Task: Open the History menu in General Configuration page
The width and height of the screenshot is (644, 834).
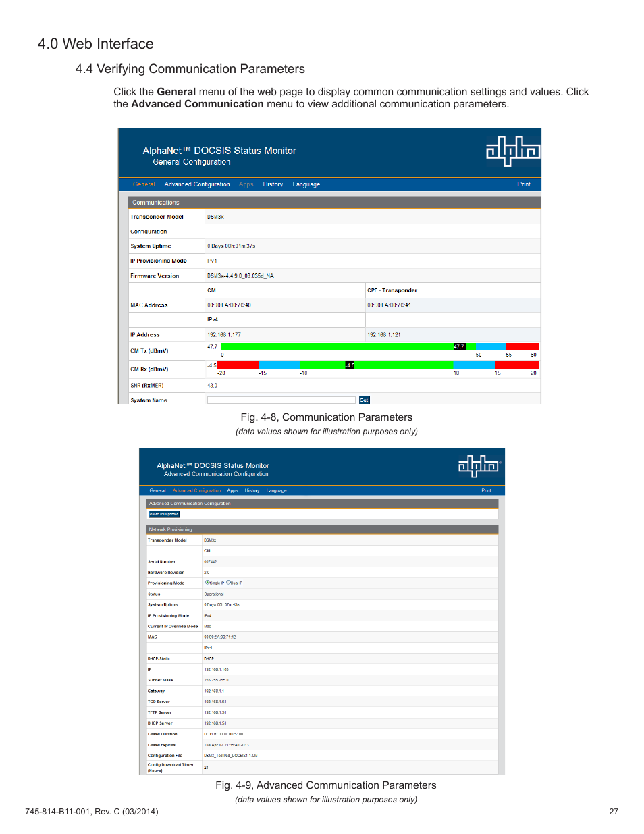Action: tap(273, 184)
